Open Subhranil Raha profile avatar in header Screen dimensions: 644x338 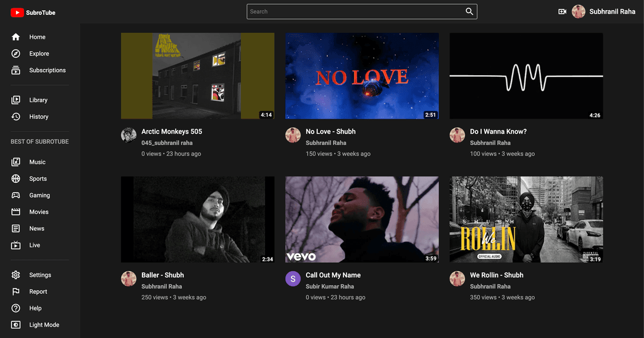578,11
